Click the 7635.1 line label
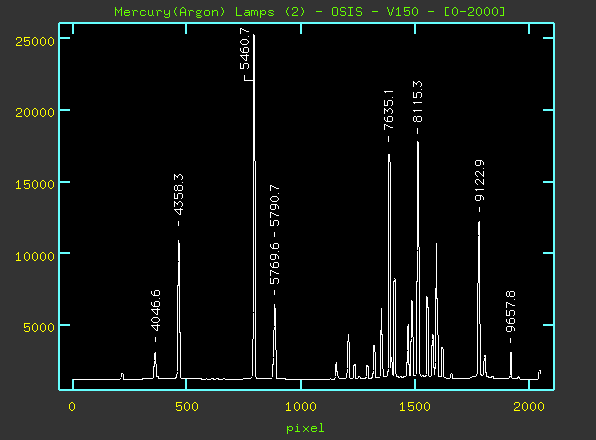This screenshot has height=440, width=596. tap(388, 110)
